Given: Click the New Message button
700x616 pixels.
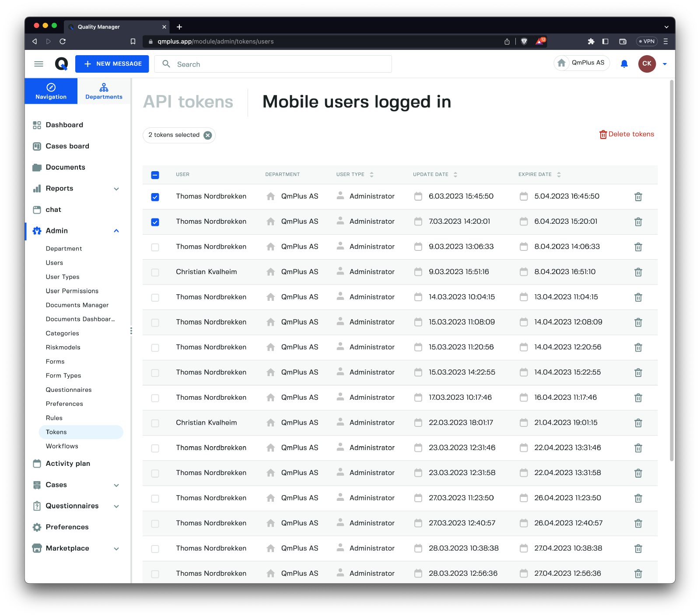Looking at the screenshot, I should [x=112, y=64].
